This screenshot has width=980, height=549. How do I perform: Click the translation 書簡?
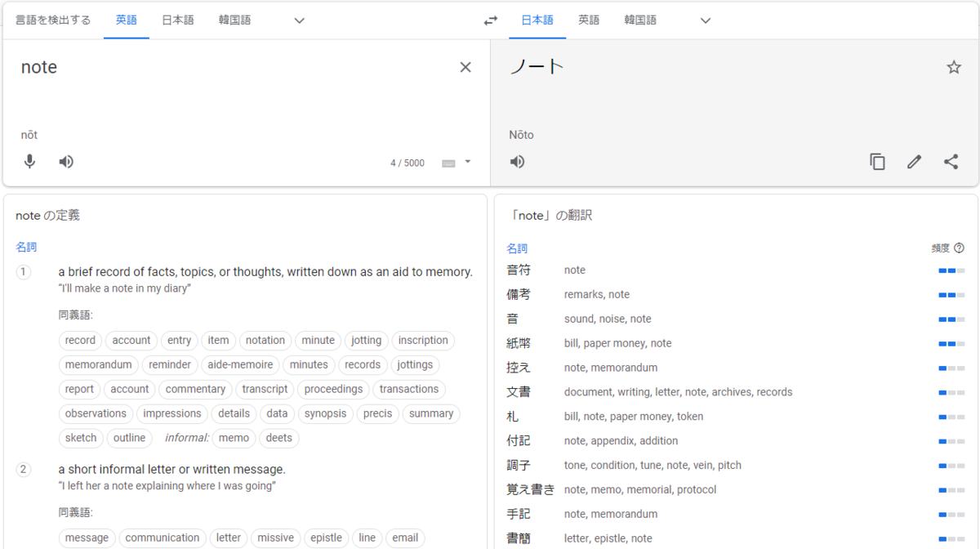(519, 539)
